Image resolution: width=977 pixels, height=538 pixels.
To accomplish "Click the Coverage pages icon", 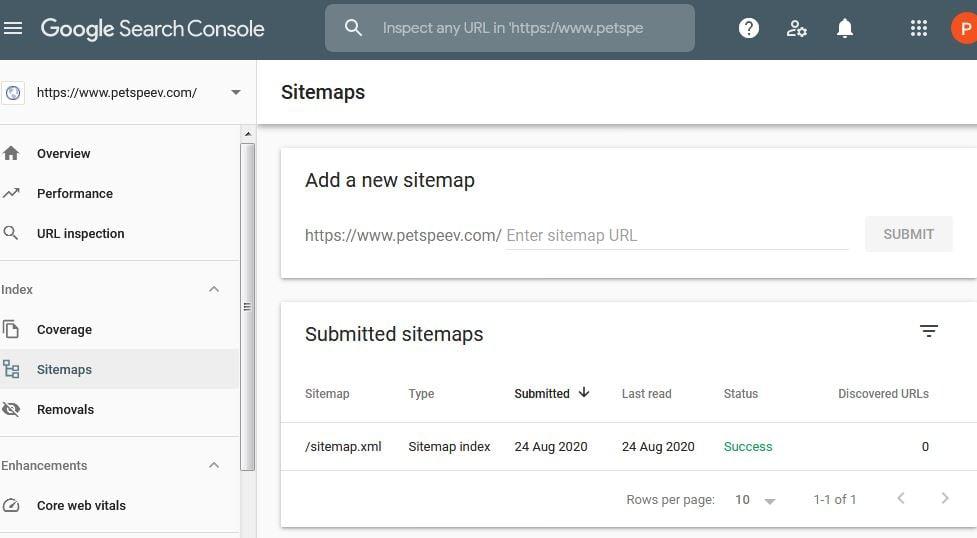I will click(x=11, y=329).
